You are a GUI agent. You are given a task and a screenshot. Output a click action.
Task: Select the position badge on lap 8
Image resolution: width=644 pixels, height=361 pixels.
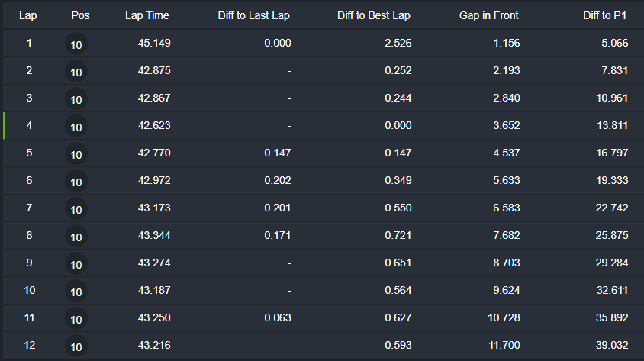[x=76, y=237]
